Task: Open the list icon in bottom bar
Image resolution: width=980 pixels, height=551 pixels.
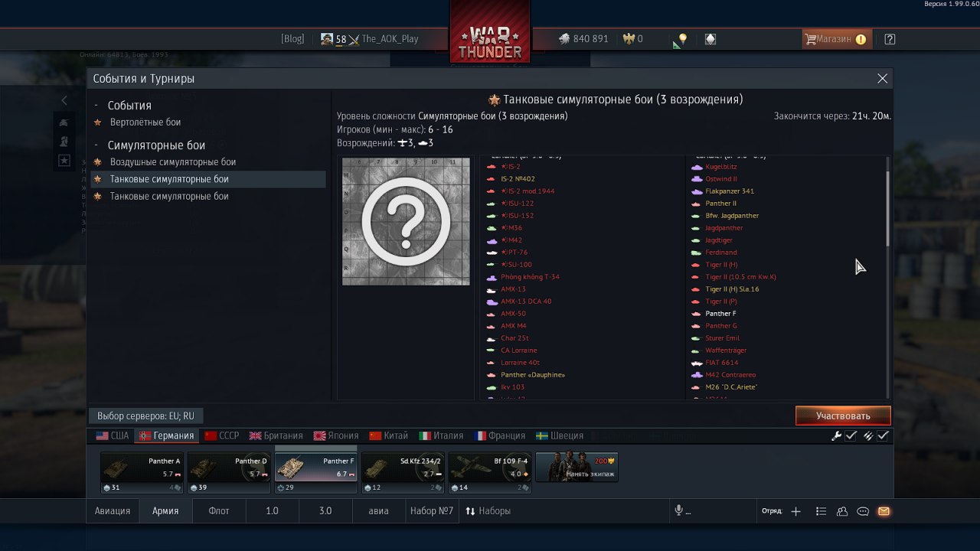Action: point(821,511)
